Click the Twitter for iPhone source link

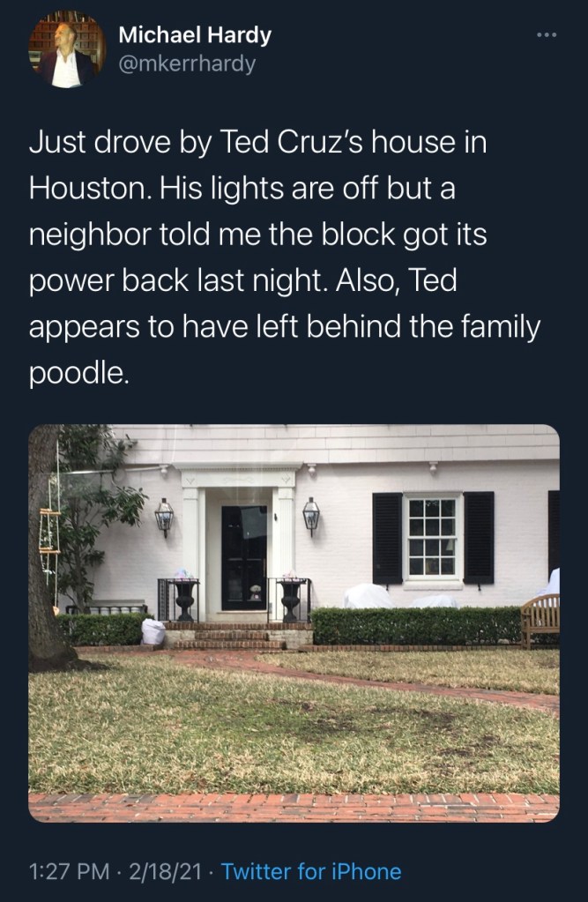click(311, 872)
